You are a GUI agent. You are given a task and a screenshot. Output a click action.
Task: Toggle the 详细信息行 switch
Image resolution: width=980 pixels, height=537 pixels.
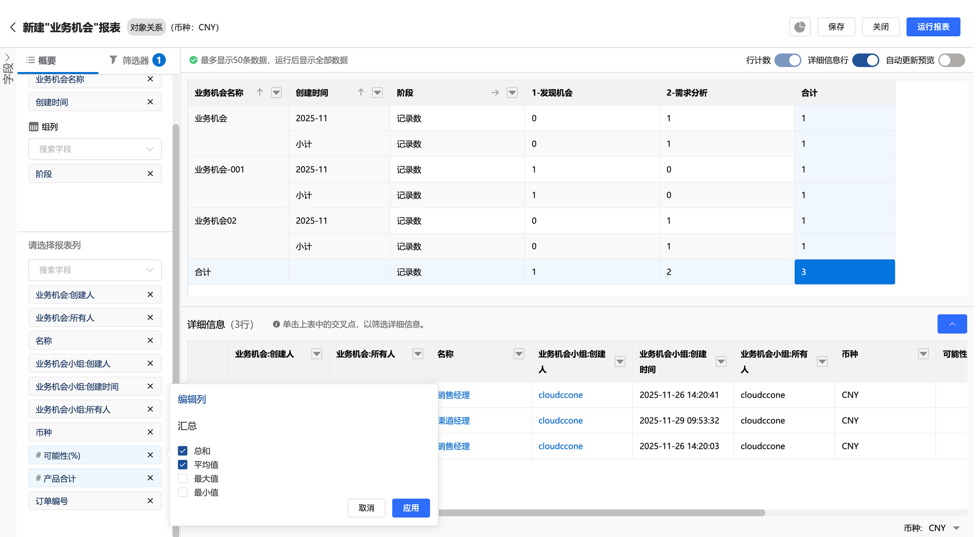click(x=865, y=60)
